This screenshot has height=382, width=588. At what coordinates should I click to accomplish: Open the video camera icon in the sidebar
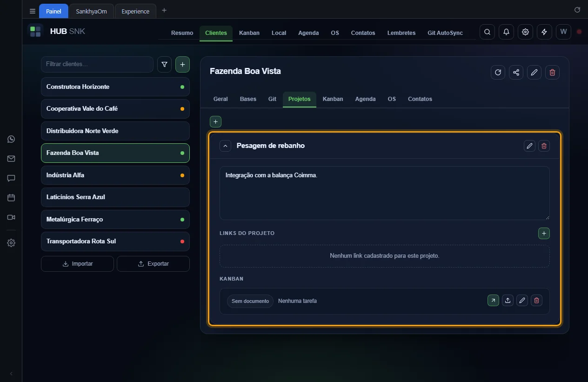(x=11, y=217)
